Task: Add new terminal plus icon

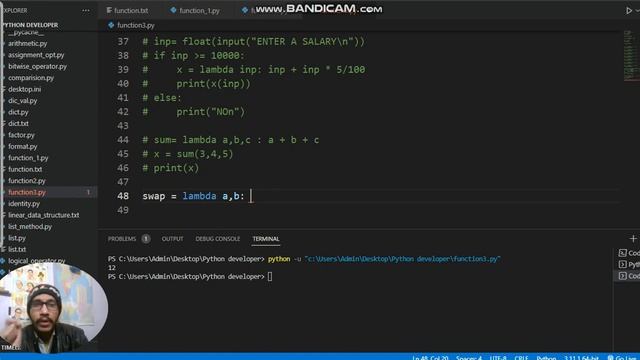Action: point(633,238)
